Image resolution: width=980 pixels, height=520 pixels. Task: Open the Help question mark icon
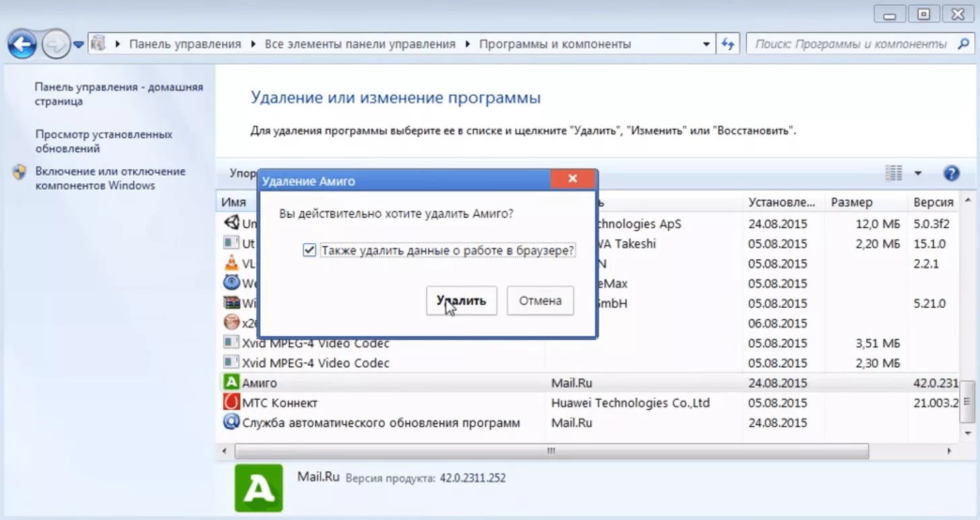pyautogui.click(x=951, y=174)
